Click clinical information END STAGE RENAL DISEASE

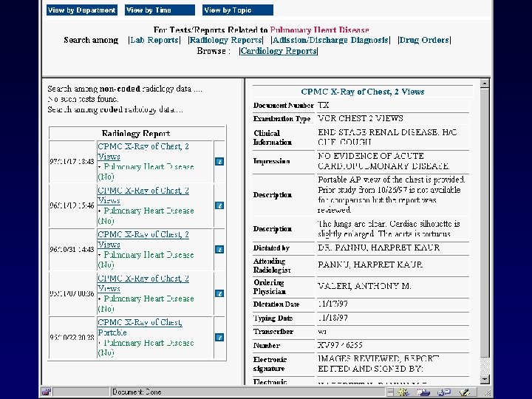tap(378, 132)
